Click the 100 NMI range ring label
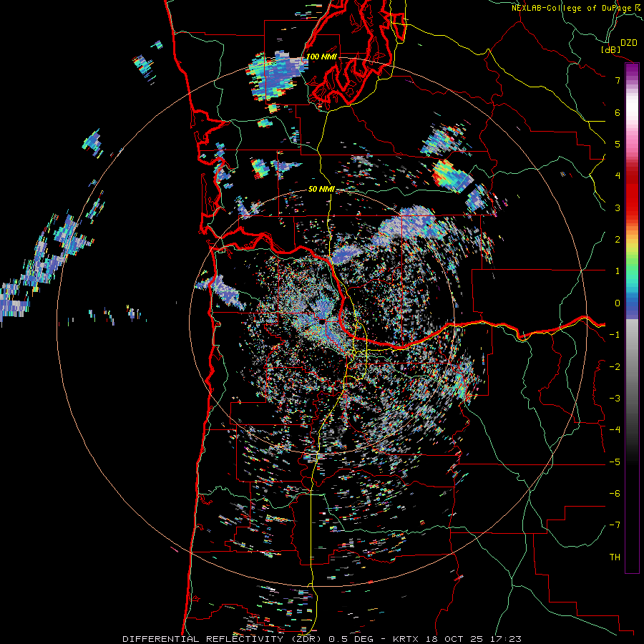The image size is (644, 644). coord(321,57)
